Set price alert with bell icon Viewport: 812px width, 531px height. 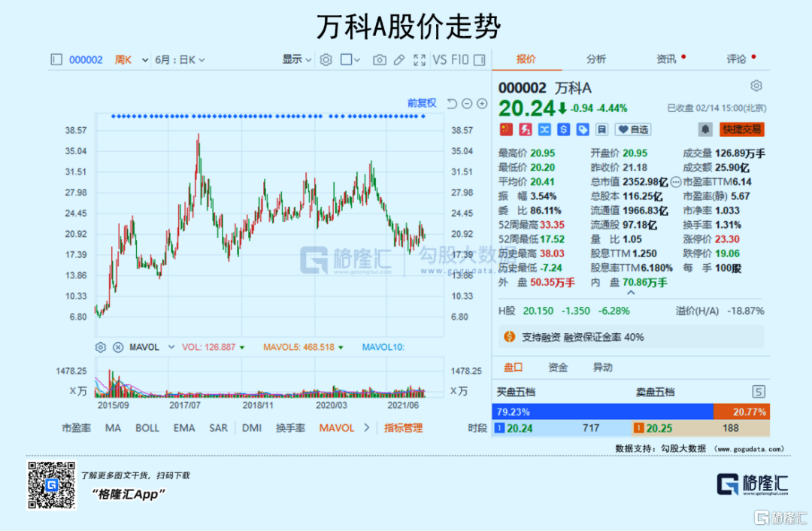[704, 129]
